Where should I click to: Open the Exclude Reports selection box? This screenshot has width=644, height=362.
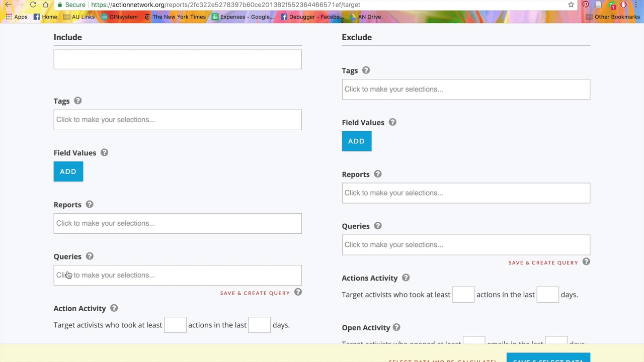click(466, 193)
